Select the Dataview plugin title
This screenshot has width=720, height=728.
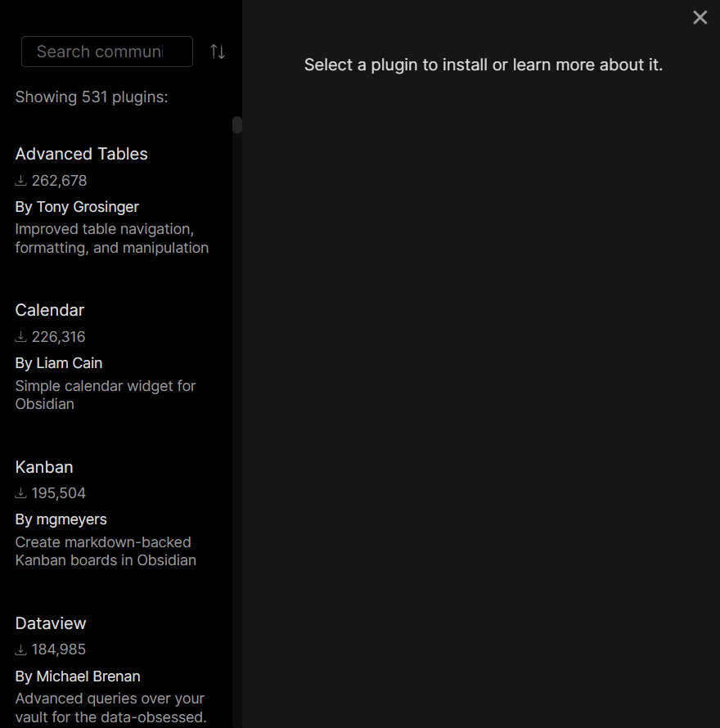pos(51,623)
